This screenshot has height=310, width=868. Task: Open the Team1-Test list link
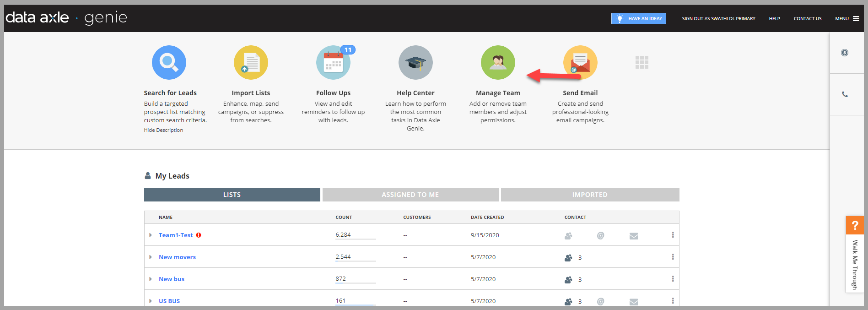pos(176,235)
